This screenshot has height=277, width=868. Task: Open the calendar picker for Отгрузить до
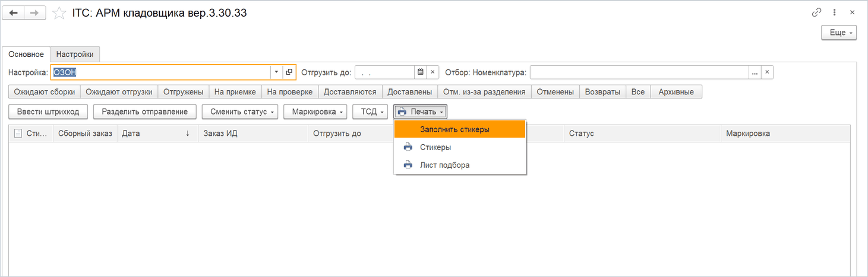[421, 72]
